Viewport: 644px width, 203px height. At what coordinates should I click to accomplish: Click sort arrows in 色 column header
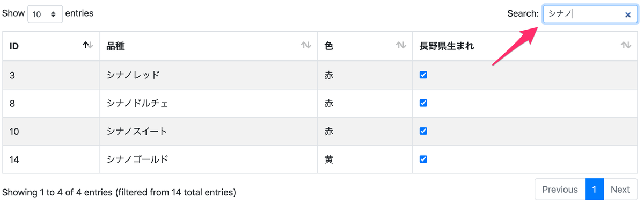401,46
